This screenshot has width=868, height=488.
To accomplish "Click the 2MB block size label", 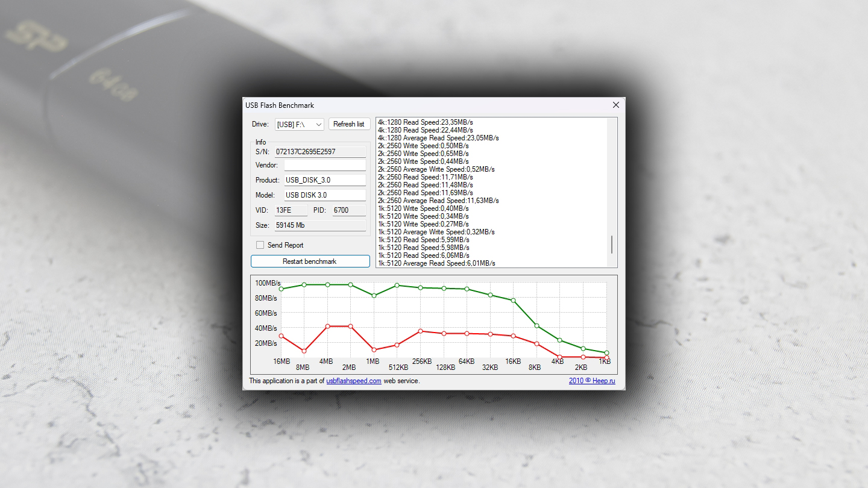I will 349,368.
